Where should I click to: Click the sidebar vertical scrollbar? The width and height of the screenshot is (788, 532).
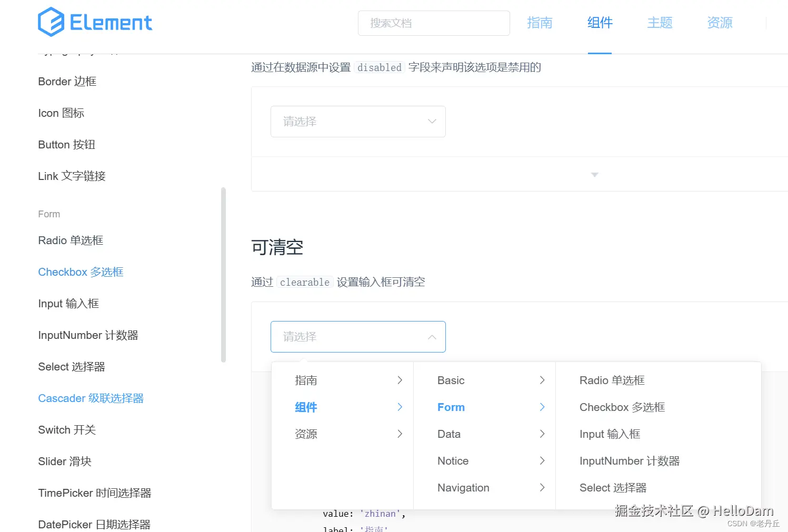pyautogui.click(x=223, y=275)
